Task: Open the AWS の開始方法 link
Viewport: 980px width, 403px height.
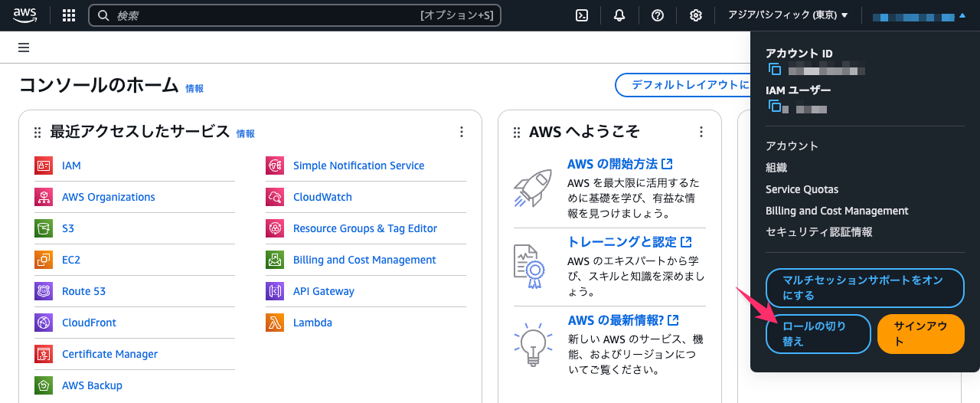Action: pos(620,164)
